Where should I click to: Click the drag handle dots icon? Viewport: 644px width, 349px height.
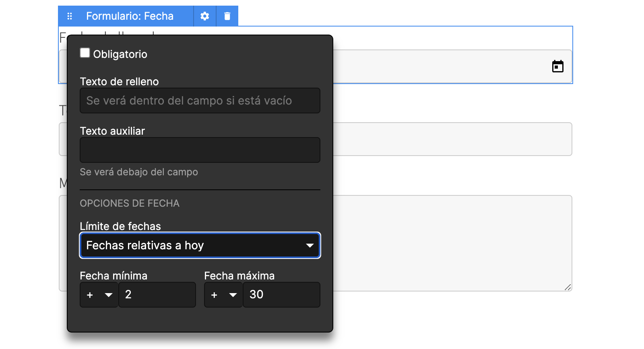(x=70, y=16)
